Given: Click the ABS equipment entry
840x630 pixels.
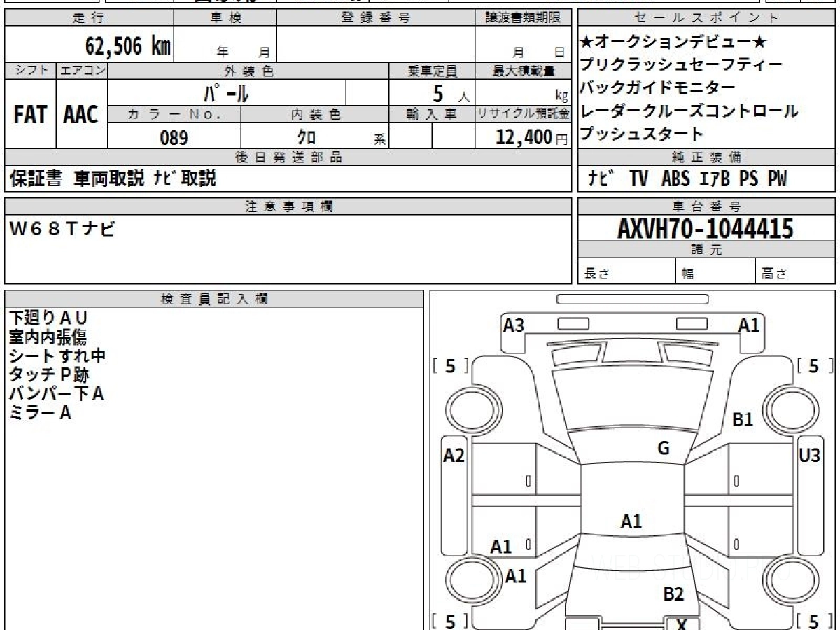Looking at the screenshot, I should [676, 178].
